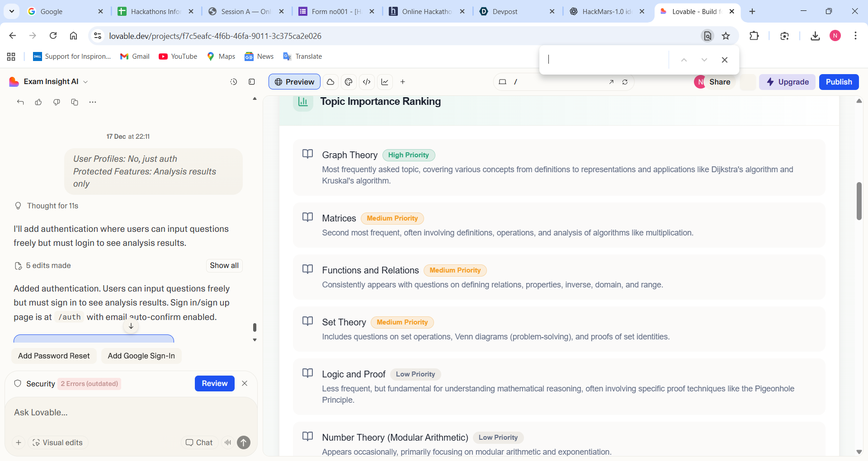Click Set Theory Medium Priority badge
This screenshot has height=461, width=868.
click(402, 322)
